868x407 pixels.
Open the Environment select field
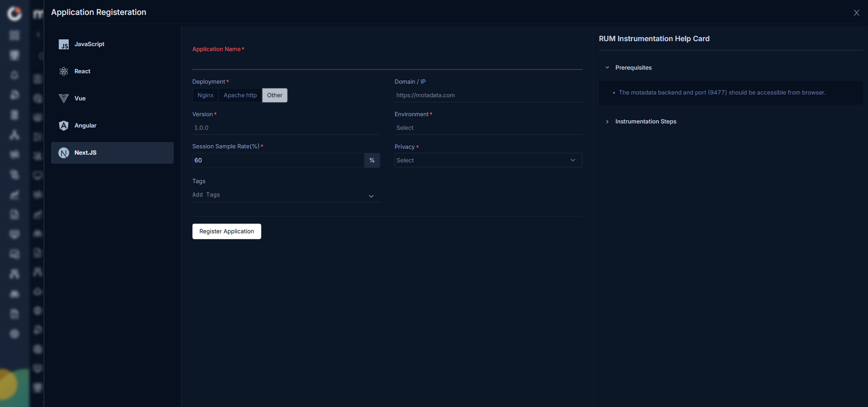pos(488,128)
